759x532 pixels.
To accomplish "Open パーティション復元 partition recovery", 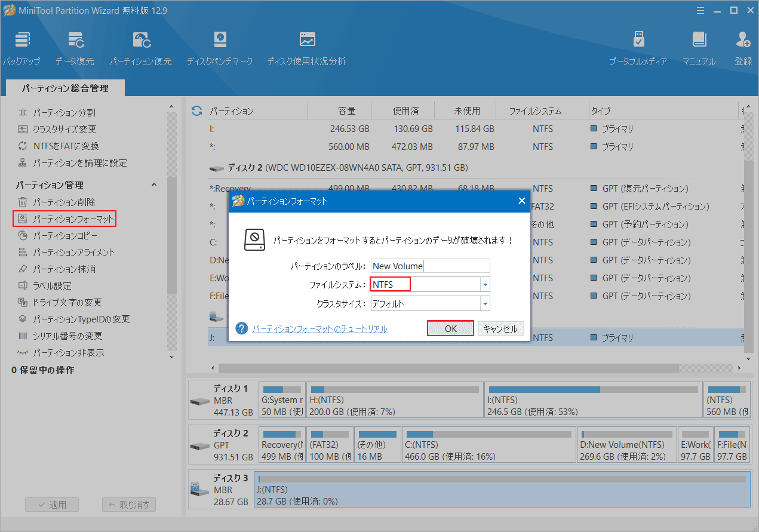I will 140,48.
